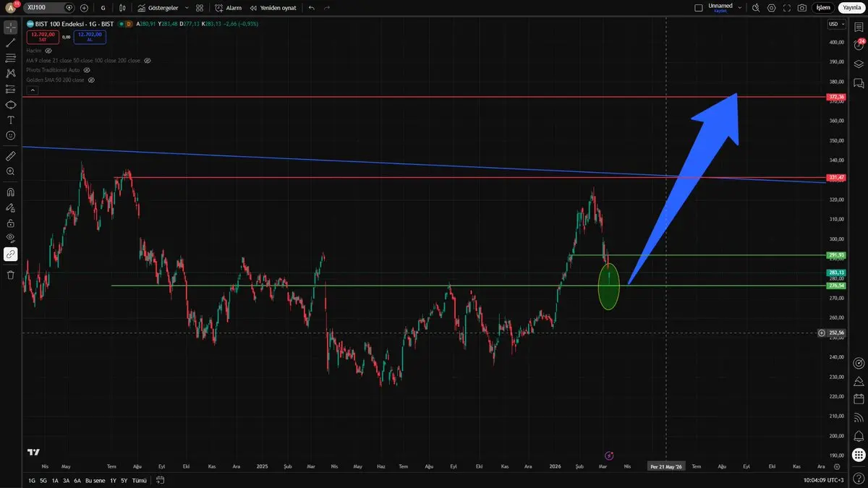Open the layout setup square icon
The width and height of the screenshot is (868, 488).
(x=698, y=7)
